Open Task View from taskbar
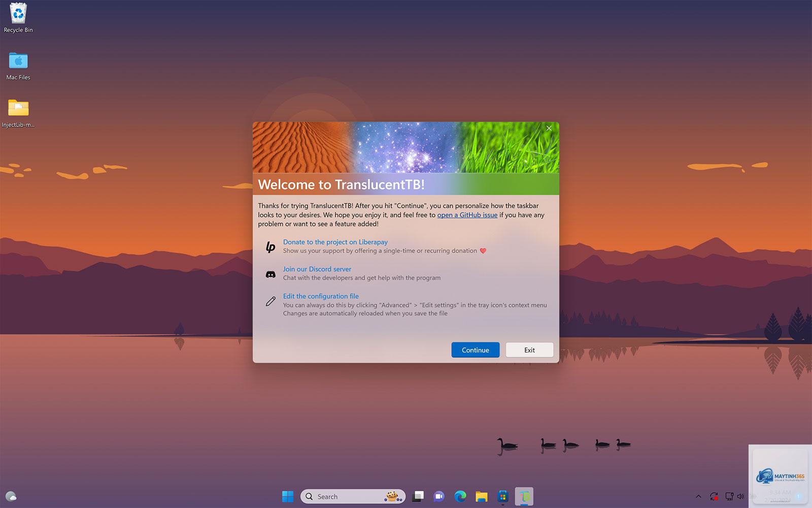This screenshot has height=508, width=812. (x=418, y=496)
